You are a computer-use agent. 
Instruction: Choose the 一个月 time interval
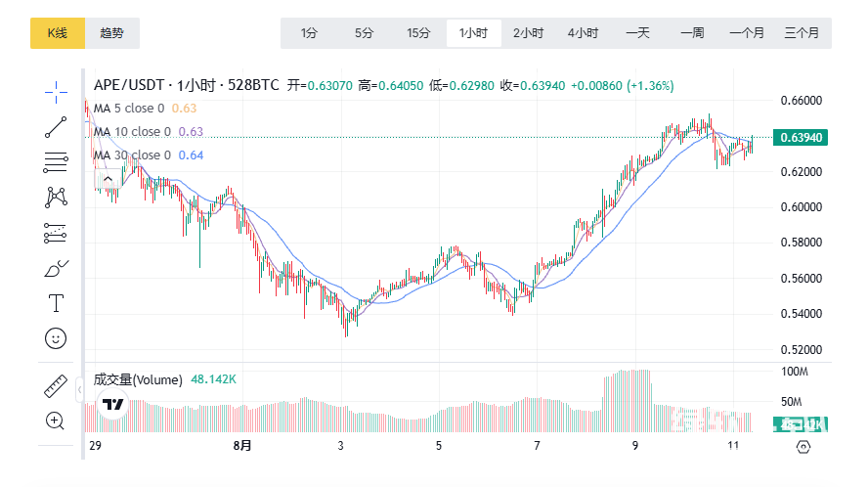(747, 33)
